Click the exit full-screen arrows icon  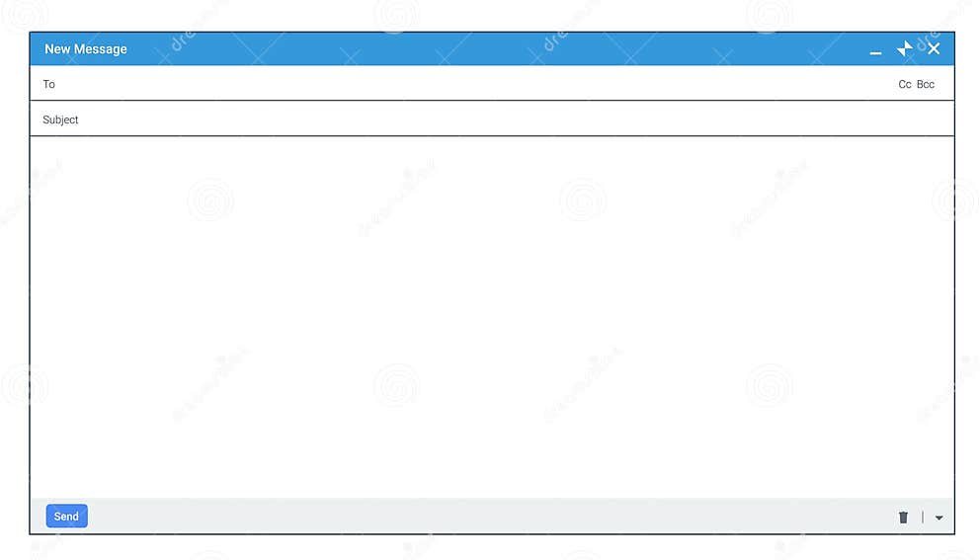pos(904,48)
